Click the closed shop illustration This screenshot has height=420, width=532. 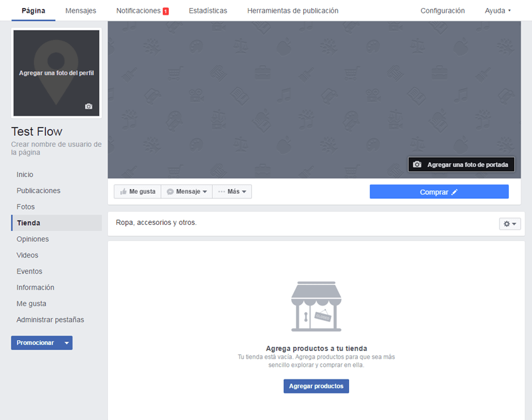(x=317, y=306)
